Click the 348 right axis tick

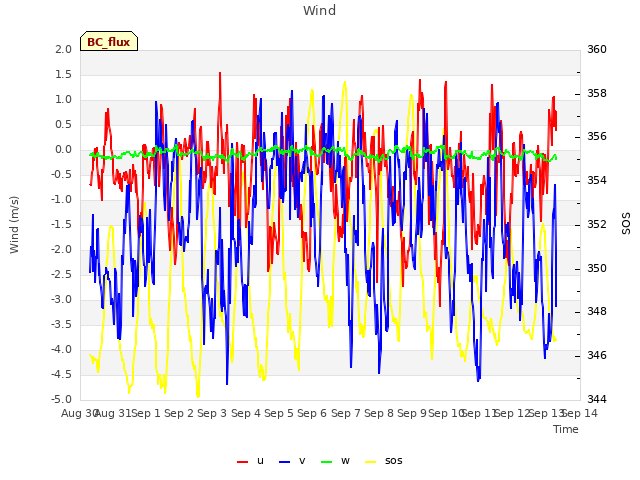click(597, 311)
